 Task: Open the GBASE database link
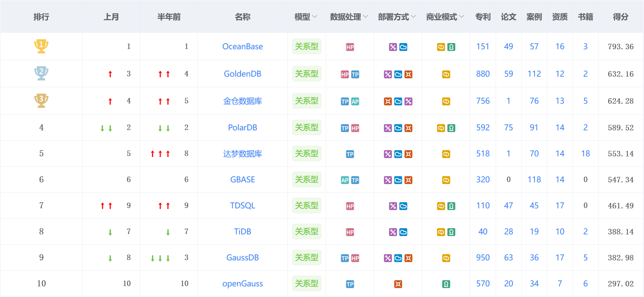[243, 180]
